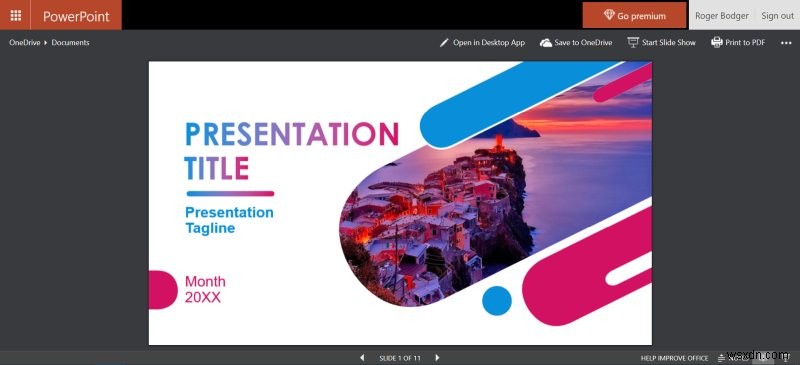
Task: Click the cloud icon for Save to OneDrive
Action: 546,43
